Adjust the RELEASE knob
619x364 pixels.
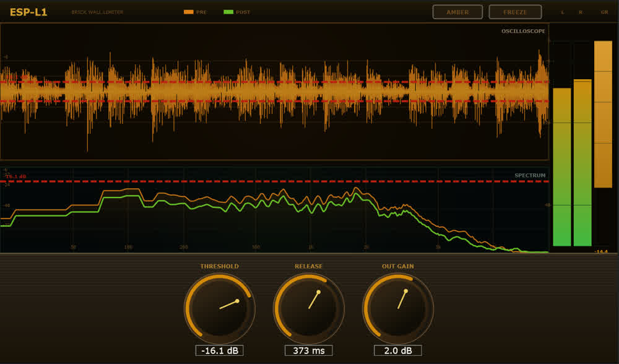point(309,308)
